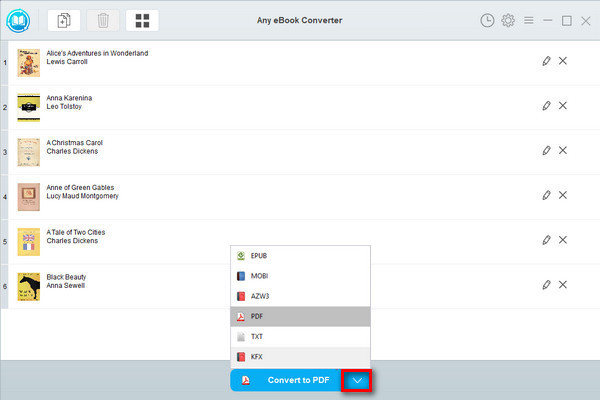This screenshot has width=600, height=400.
Task: Select PDF output format option
Action: (300, 317)
